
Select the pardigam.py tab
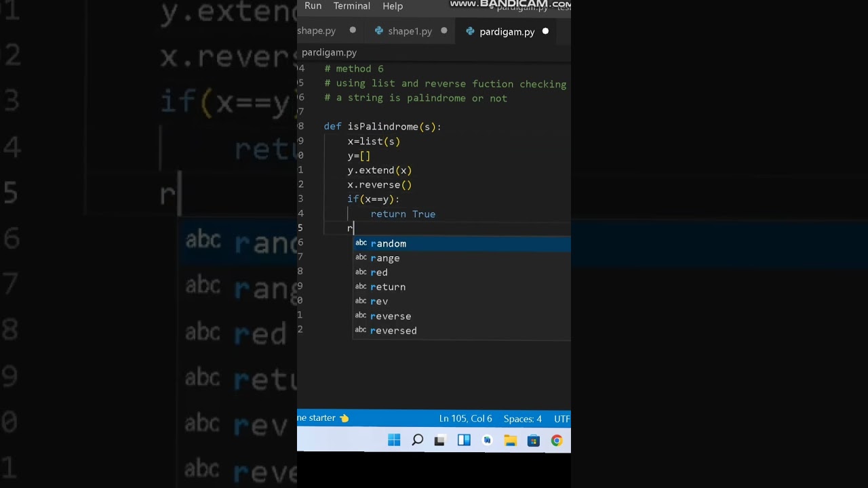(x=507, y=32)
